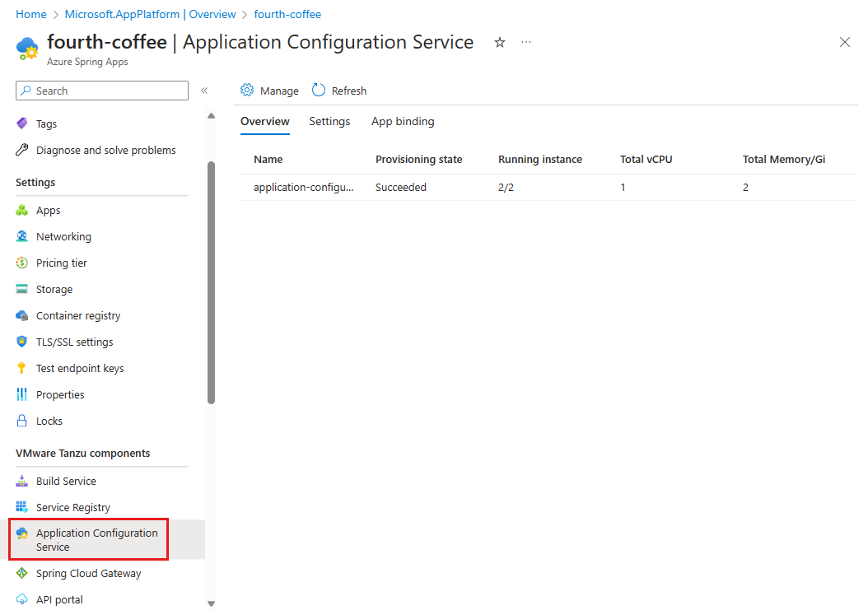
Task: Favorite this page with the star icon
Action: click(x=500, y=43)
